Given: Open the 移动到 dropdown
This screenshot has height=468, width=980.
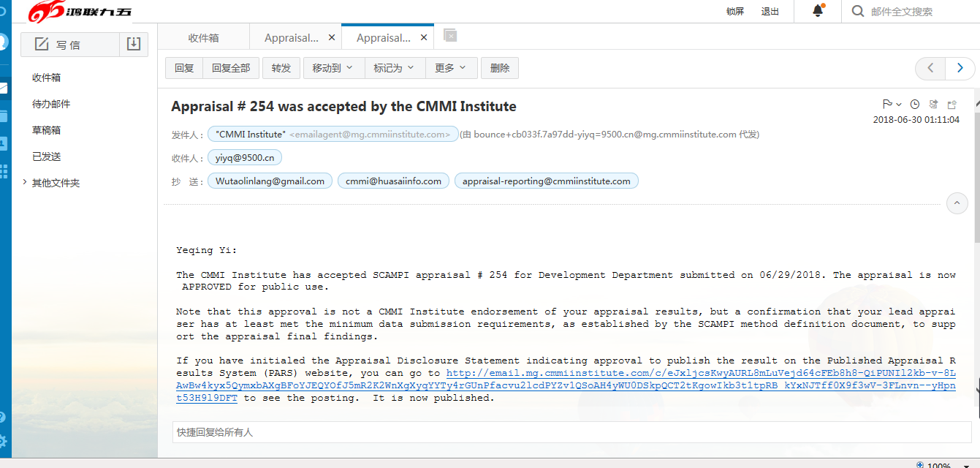Looking at the screenshot, I should pos(333,68).
